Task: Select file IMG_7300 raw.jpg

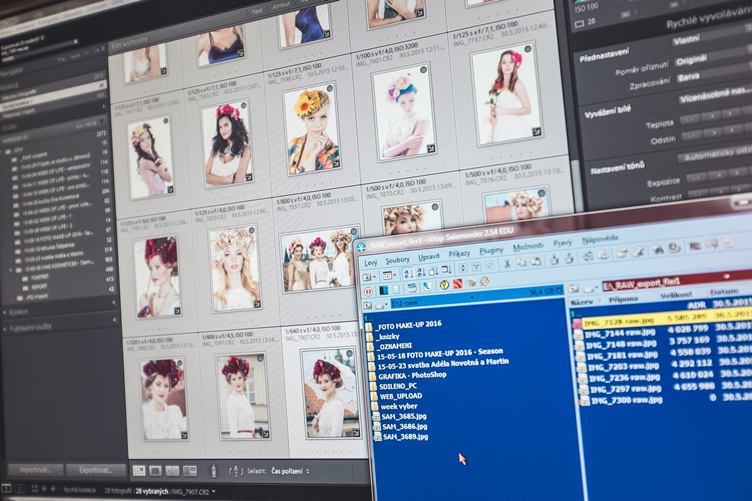Action: pos(626,400)
